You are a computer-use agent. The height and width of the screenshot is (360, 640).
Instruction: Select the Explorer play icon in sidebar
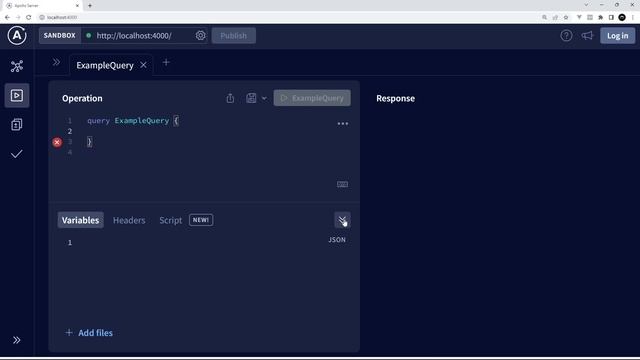click(17, 96)
